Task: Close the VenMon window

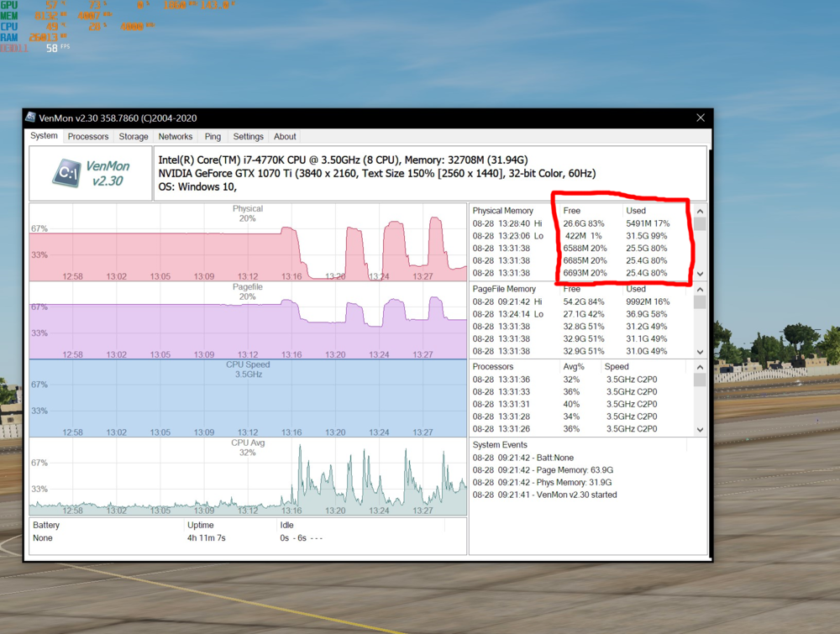Action: pos(700,118)
